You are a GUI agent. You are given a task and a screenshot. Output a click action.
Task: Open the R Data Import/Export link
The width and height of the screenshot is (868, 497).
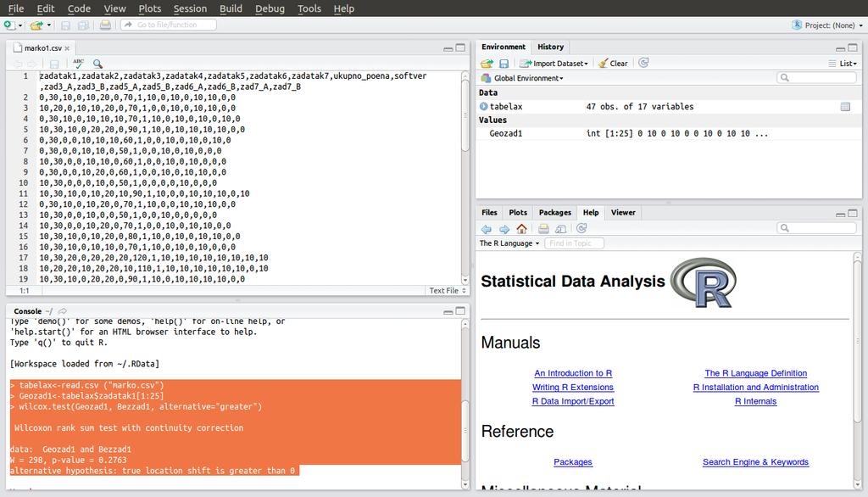tap(573, 401)
